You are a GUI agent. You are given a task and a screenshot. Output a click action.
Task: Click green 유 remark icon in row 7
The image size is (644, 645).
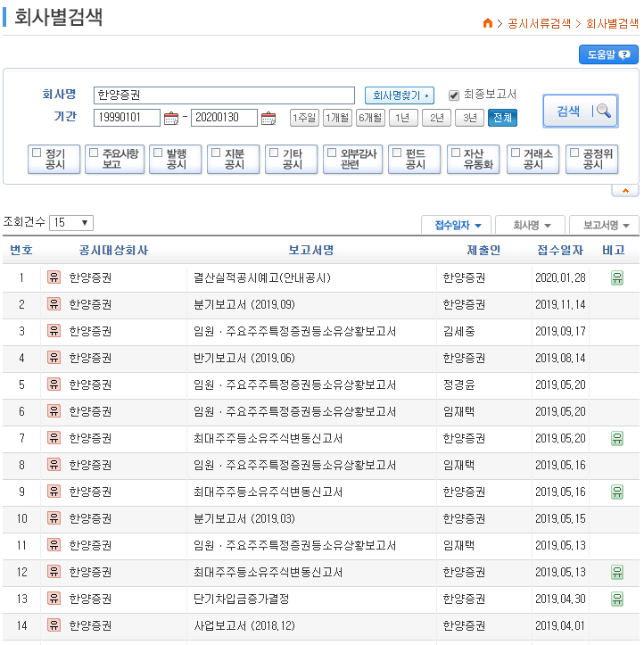point(617,438)
